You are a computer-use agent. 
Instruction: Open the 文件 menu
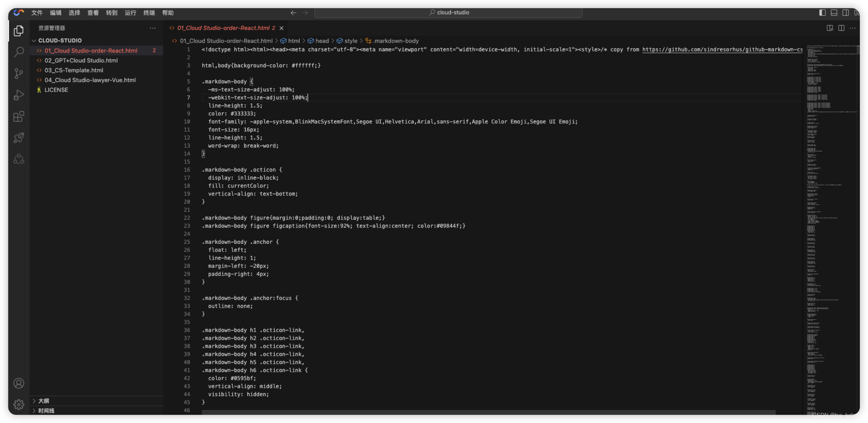[37, 13]
